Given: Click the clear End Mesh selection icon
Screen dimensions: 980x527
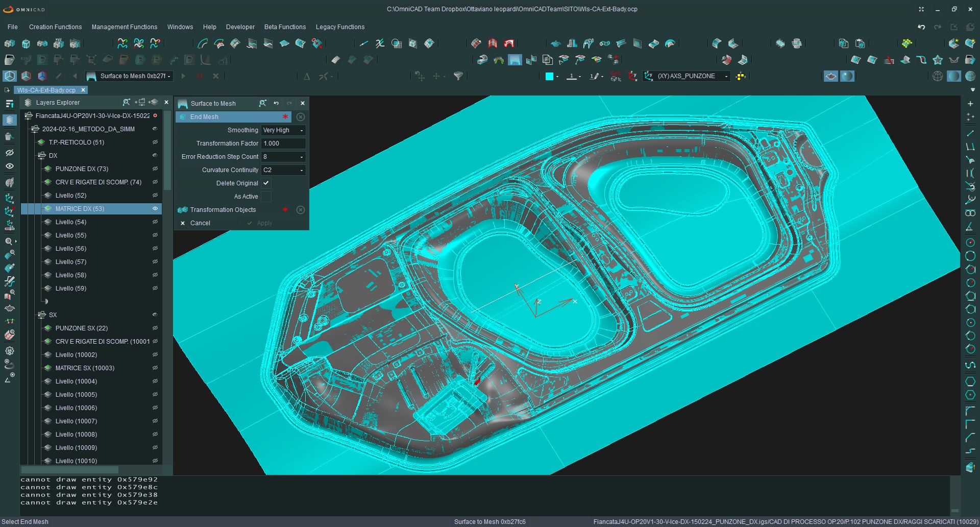Looking at the screenshot, I should [301, 117].
